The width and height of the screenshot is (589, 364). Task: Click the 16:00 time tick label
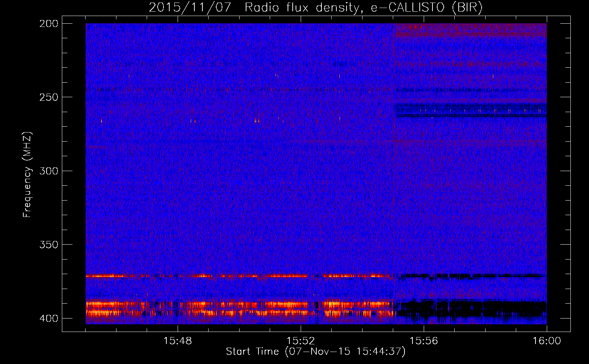click(547, 341)
